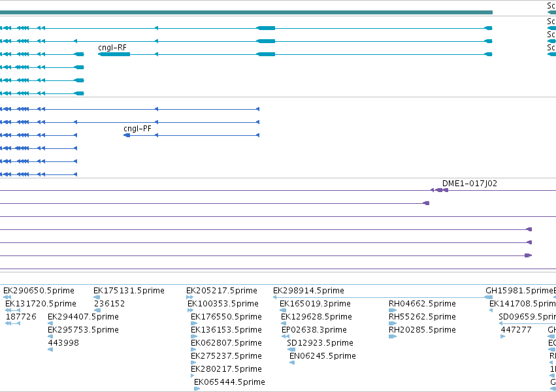Select the arrow glyph under EN06245.5prime

click(x=292, y=363)
